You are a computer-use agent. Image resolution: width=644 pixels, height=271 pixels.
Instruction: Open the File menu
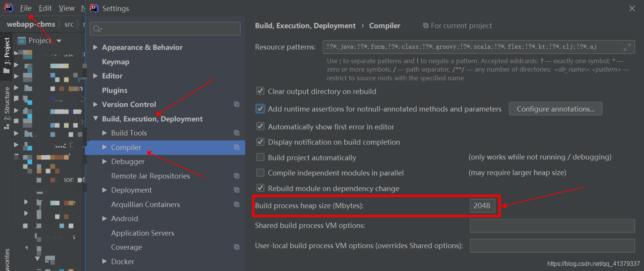pyautogui.click(x=26, y=8)
